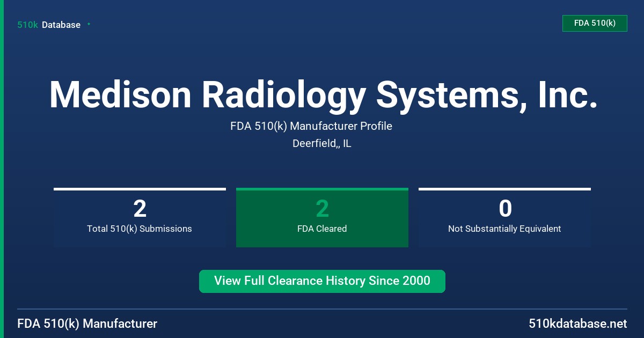The width and height of the screenshot is (644, 338).
Task: Click the footer FDA 510(k) Manufacturer label
Action: (x=87, y=324)
